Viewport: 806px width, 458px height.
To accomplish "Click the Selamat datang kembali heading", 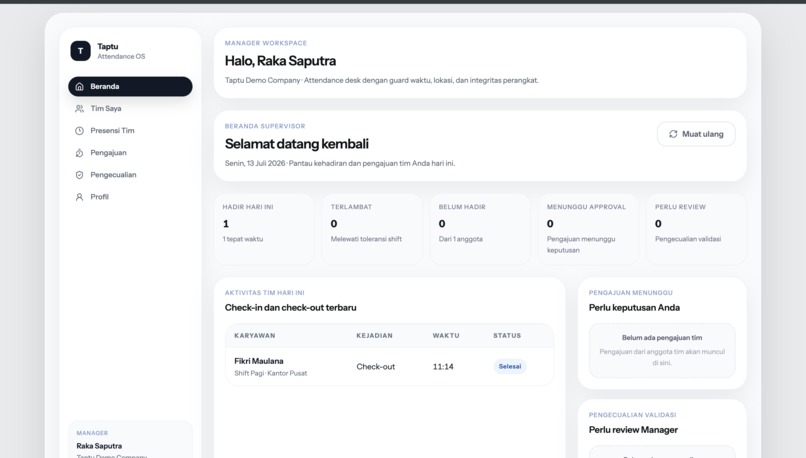I will point(297,144).
